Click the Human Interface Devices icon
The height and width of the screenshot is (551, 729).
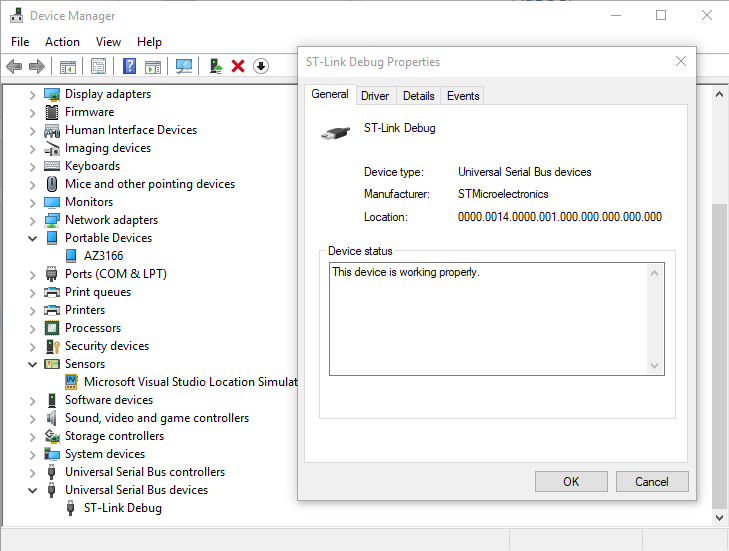52,131
